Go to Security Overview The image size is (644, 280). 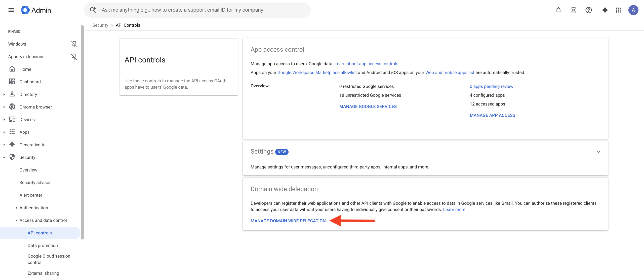pos(28,170)
